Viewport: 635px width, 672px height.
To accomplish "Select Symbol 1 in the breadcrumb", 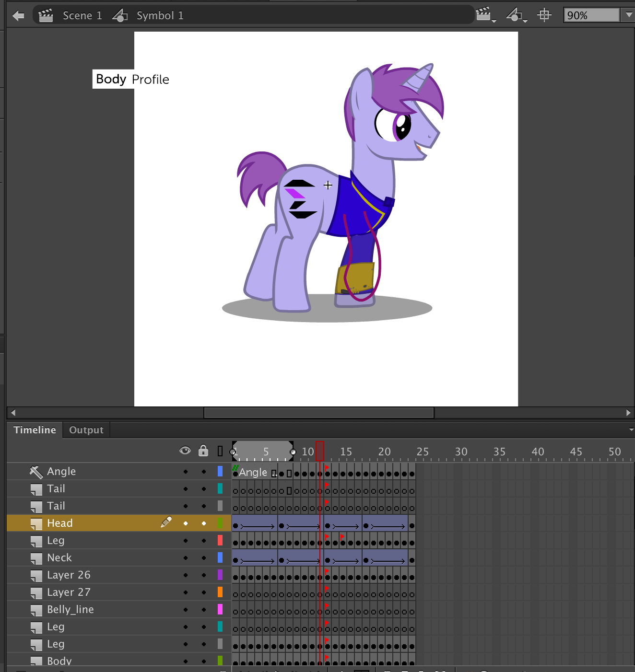I will (x=160, y=15).
